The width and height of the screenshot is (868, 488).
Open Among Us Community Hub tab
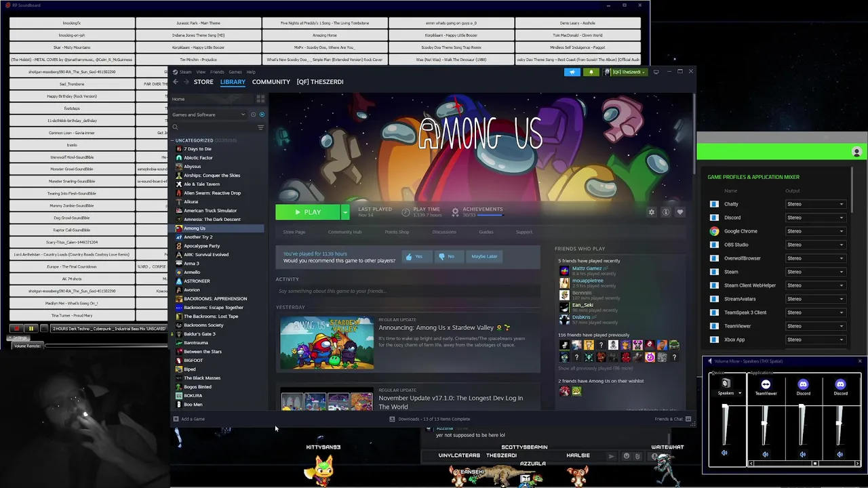pos(344,232)
